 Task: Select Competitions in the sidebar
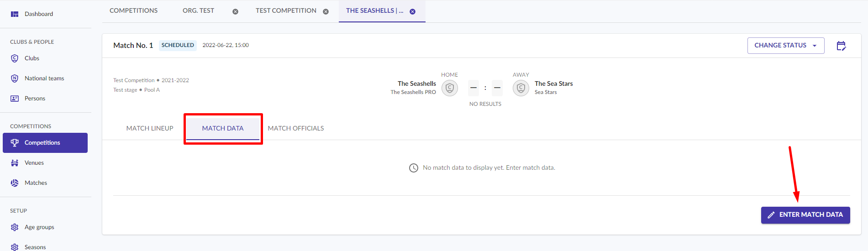[x=45, y=143]
